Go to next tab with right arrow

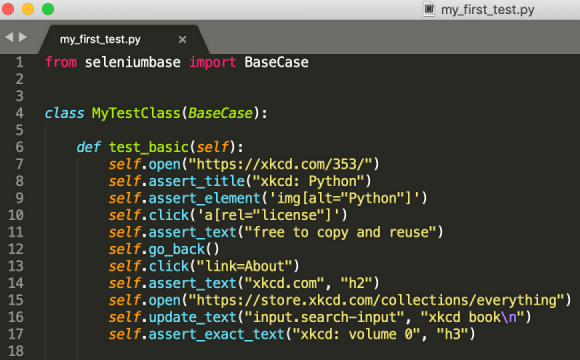click(x=23, y=37)
